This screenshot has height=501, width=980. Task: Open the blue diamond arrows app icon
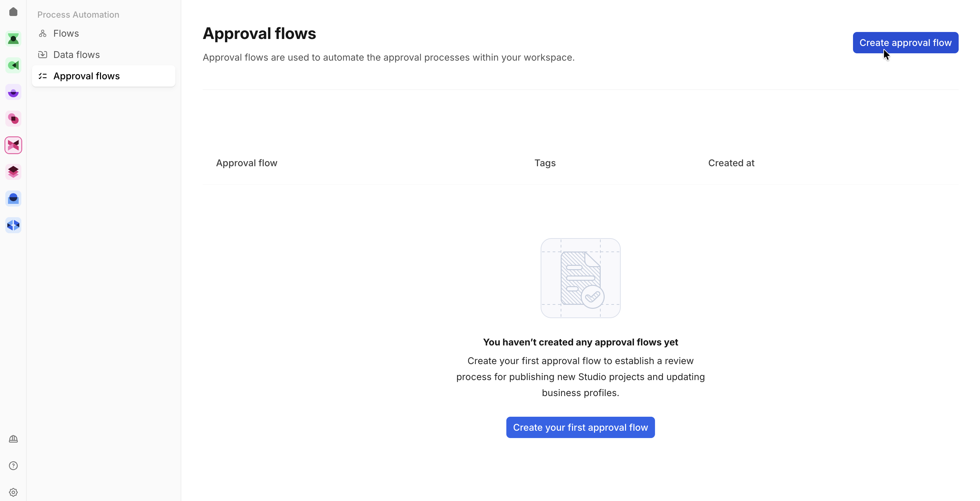point(13,226)
